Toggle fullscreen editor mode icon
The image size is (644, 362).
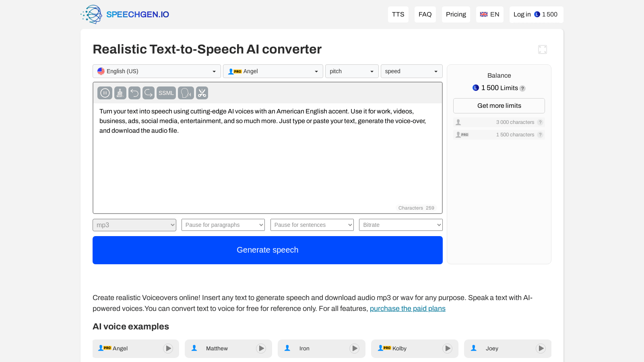(x=543, y=49)
